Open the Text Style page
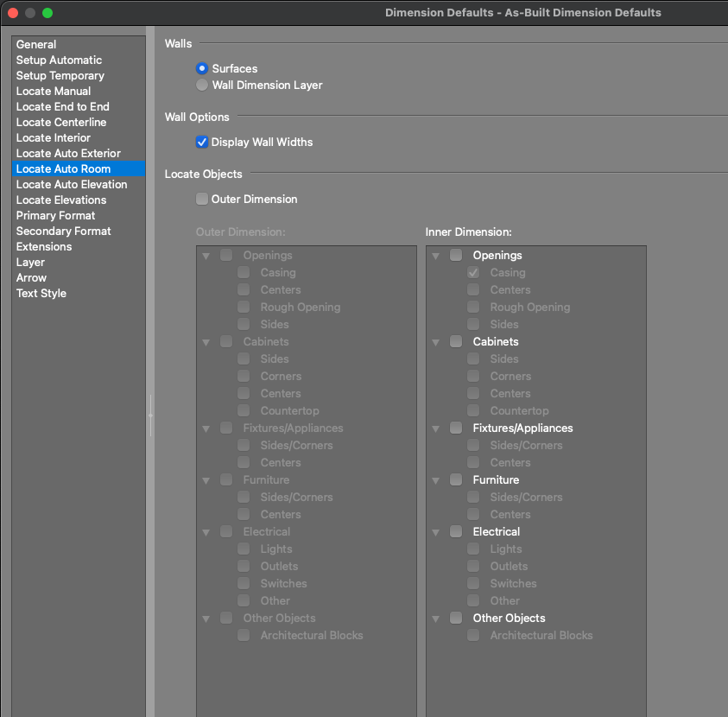This screenshot has width=728, height=717. [x=41, y=293]
